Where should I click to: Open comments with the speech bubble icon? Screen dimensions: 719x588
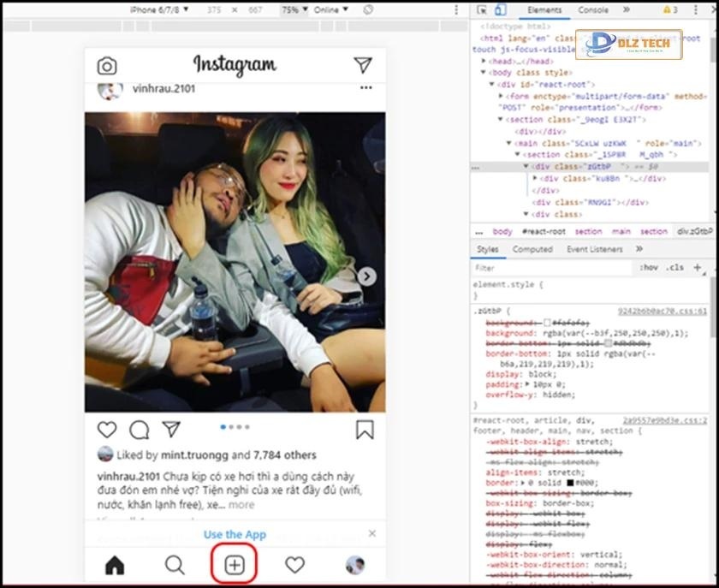[x=138, y=428]
